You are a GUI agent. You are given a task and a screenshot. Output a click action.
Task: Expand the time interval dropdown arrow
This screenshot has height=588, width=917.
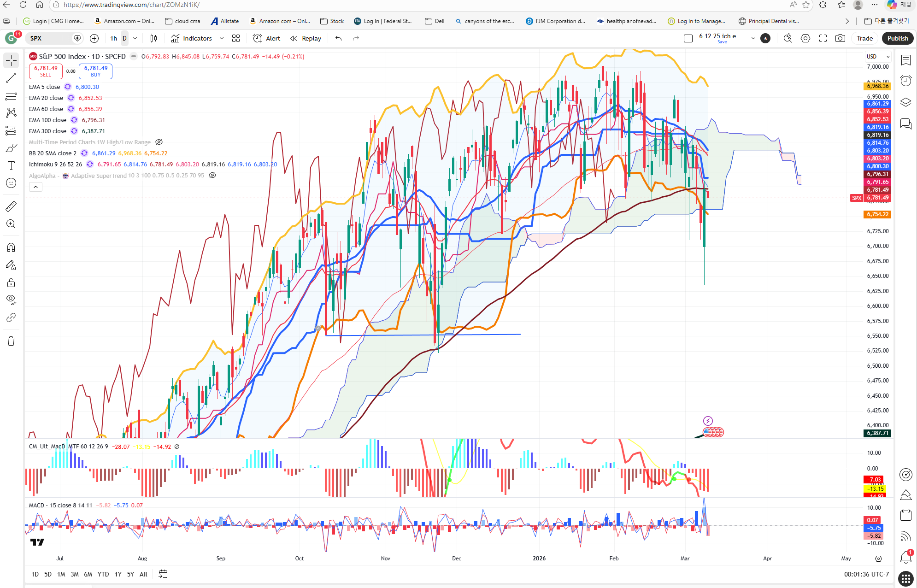coord(135,38)
